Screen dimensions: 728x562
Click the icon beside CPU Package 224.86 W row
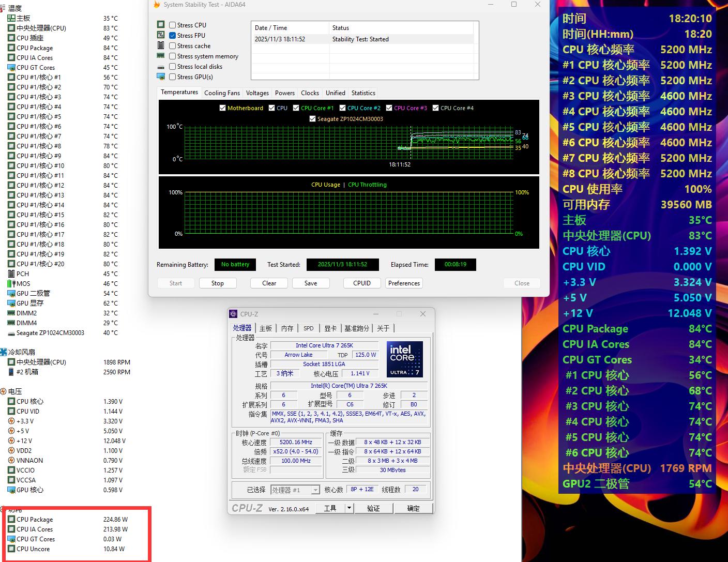[x=11, y=519]
